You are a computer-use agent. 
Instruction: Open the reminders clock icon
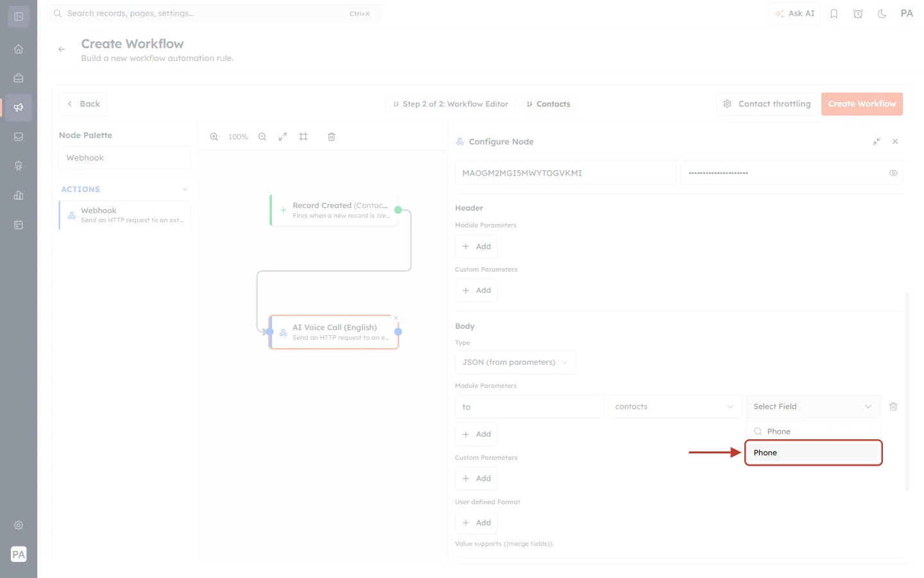[858, 13]
